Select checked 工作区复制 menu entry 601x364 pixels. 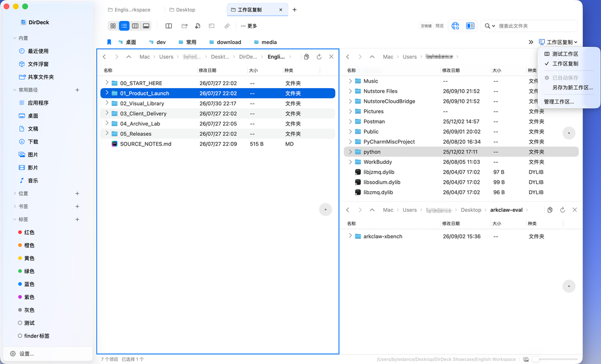pyautogui.click(x=565, y=64)
